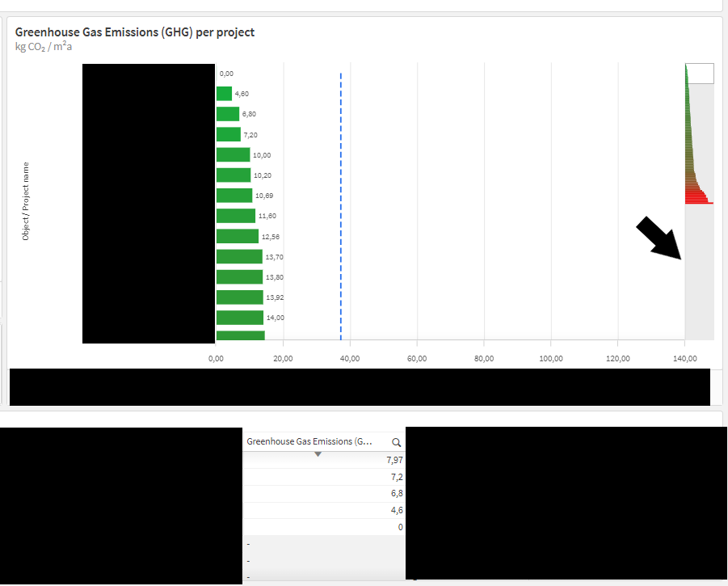
Task: Click the sort arrow under Greenhouse Gas column header
Action: [x=318, y=454]
